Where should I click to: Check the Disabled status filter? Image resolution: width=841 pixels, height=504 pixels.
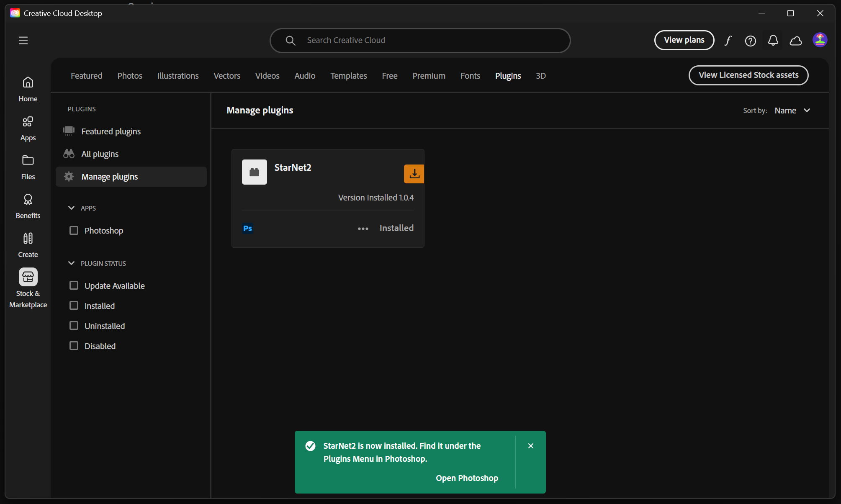pos(74,346)
